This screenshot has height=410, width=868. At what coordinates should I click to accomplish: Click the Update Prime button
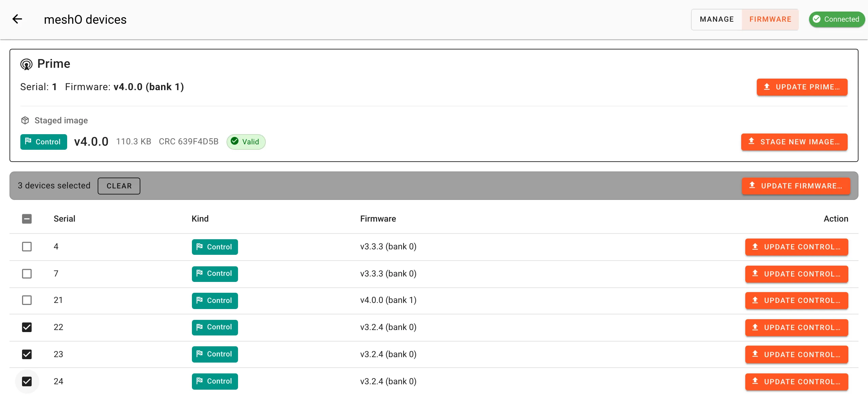[x=802, y=87]
